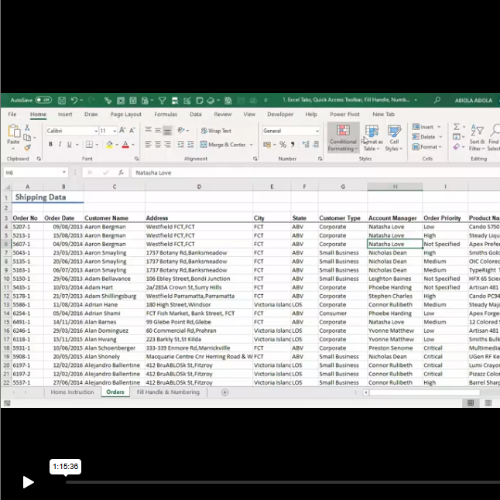Open the Power Pivot ribbon tab
The width and height of the screenshot is (500, 500).
[x=345, y=114]
